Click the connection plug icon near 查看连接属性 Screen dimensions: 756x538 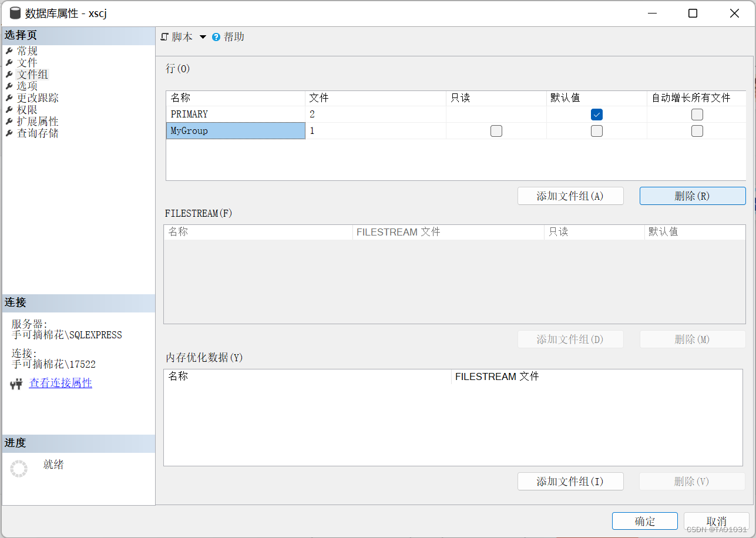tap(16, 385)
